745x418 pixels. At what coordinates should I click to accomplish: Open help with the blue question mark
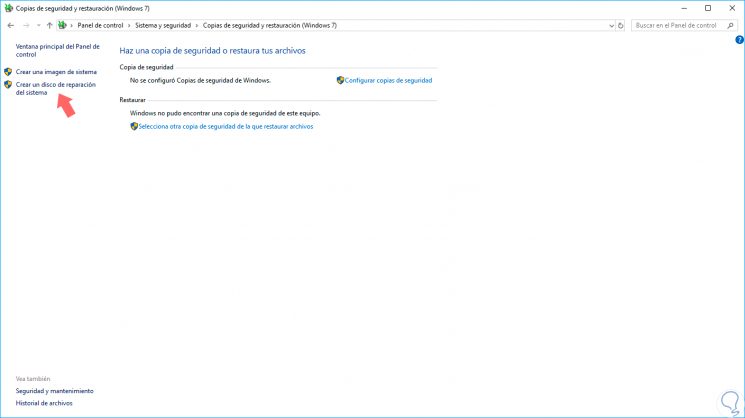740,40
